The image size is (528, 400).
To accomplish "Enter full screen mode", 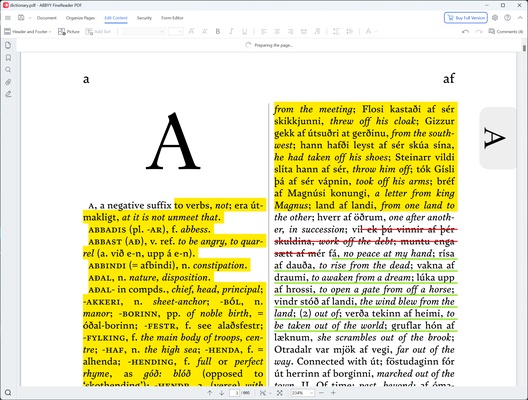I will click(x=279, y=393).
